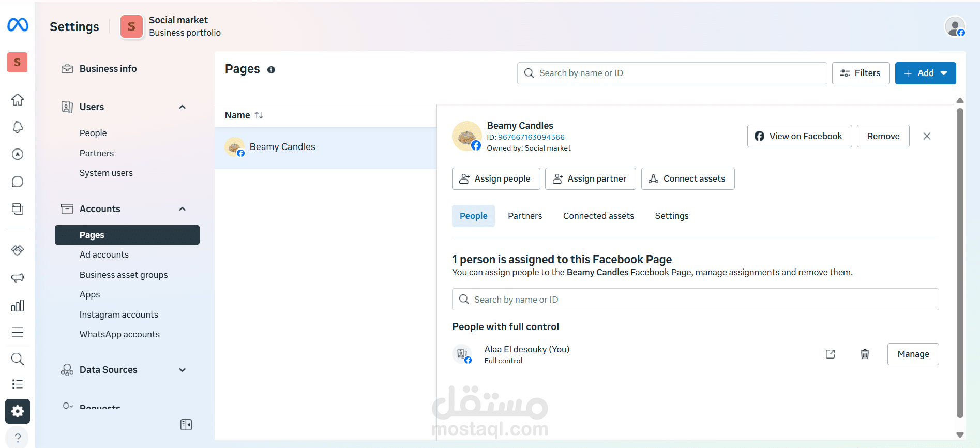Click the Settings gear icon
The height and width of the screenshot is (448, 980).
[18, 411]
